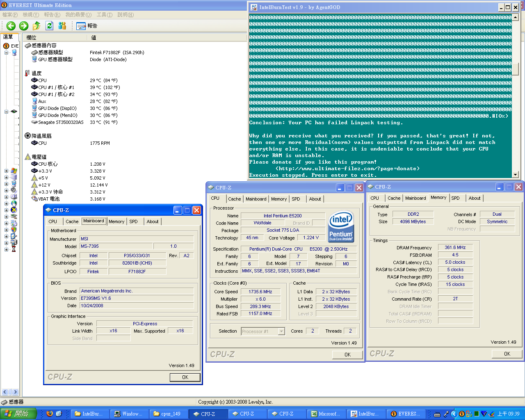The height and width of the screenshot is (420, 525).
Task: Switch to Microsoft Excel taskbar button
Action: coord(327,414)
